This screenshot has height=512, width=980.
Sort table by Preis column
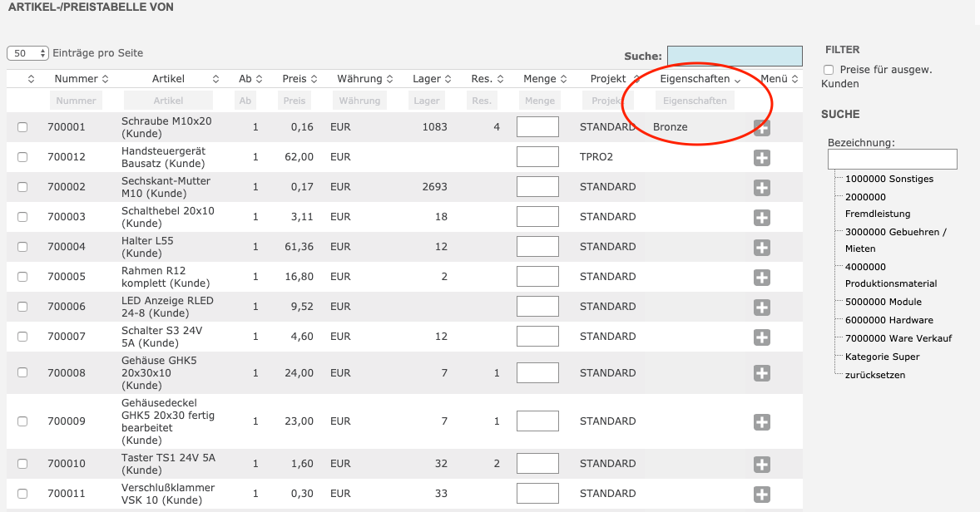tap(294, 79)
